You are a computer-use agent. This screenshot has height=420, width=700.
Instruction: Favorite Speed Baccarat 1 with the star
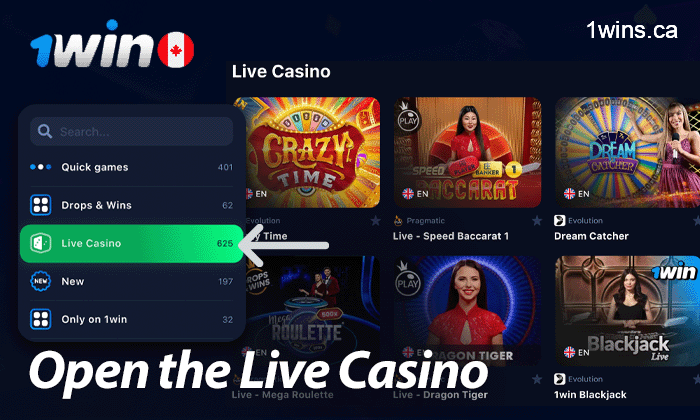537,220
